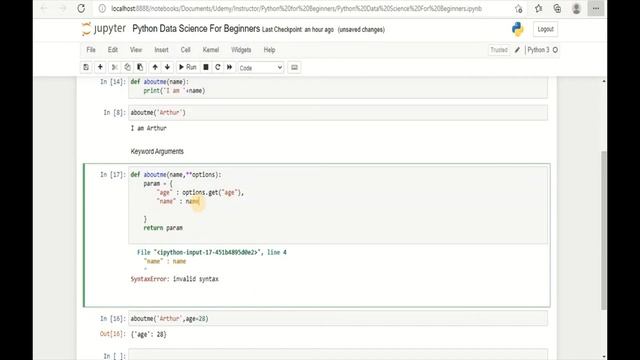Restart kernel and run all icon
The image size is (640, 360).
pyautogui.click(x=229, y=67)
